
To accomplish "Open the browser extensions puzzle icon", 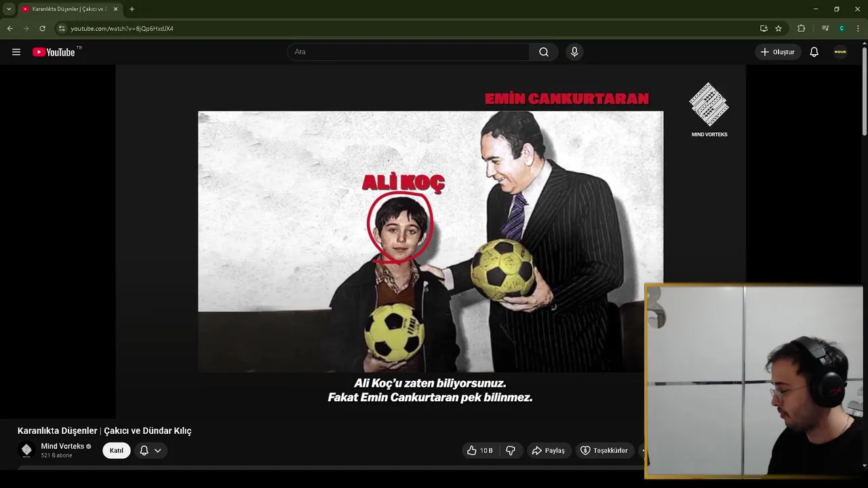I will coord(802,28).
